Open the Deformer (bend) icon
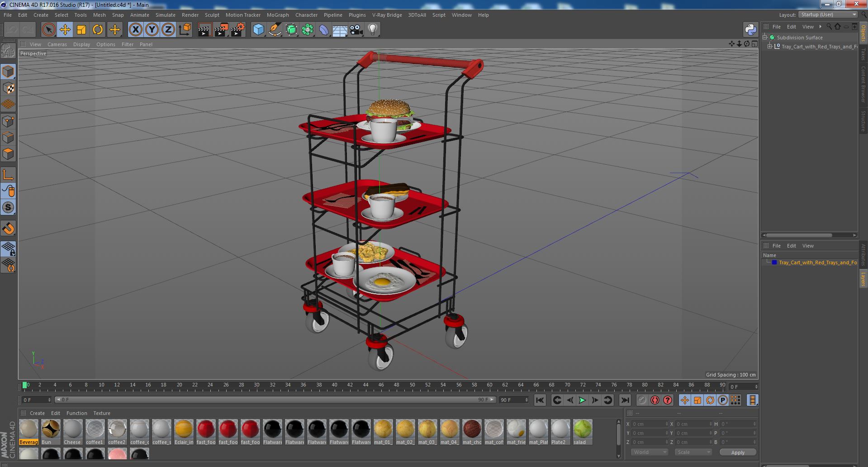Viewport: 868px width, 467px height. 324,30
